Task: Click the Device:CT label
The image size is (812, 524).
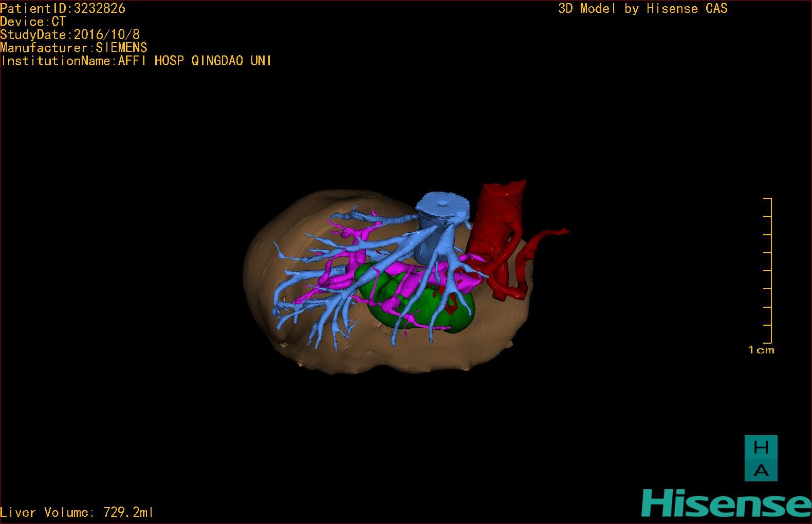Action: pos(33,22)
